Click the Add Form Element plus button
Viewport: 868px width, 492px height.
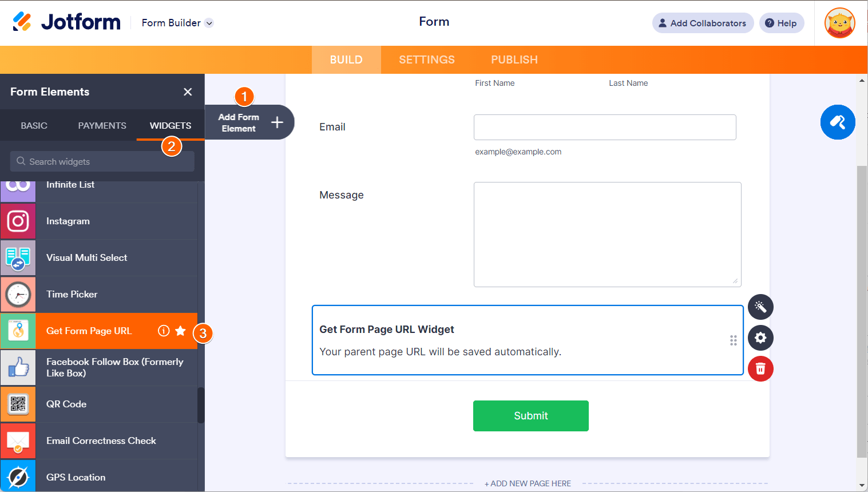(277, 122)
